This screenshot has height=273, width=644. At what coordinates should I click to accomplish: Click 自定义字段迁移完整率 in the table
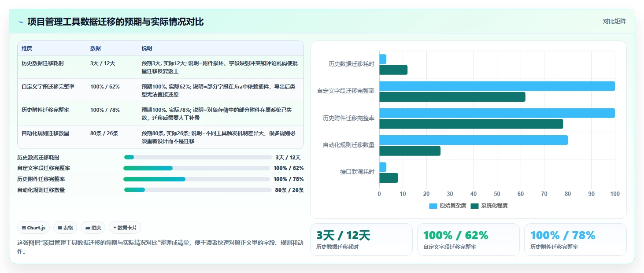click(x=48, y=86)
